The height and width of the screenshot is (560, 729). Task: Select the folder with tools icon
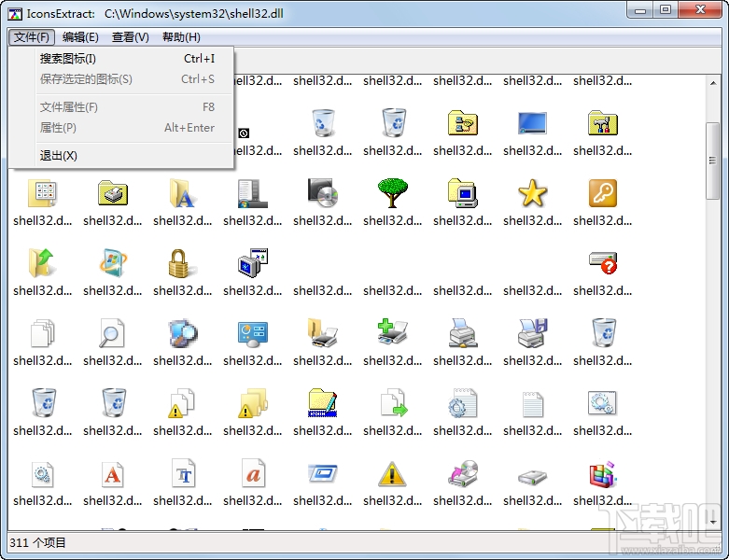pos(603,123)
